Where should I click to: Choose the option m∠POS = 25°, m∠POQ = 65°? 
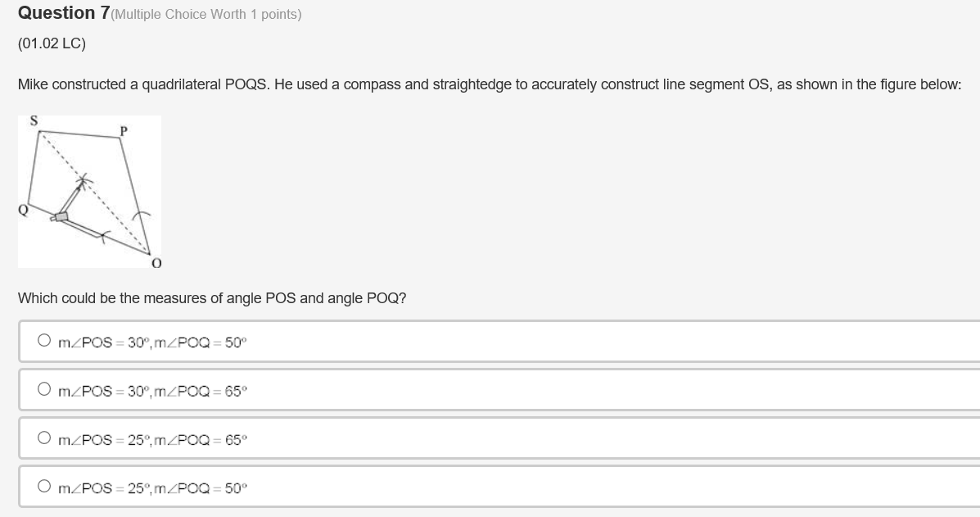(x=44, y=437)
